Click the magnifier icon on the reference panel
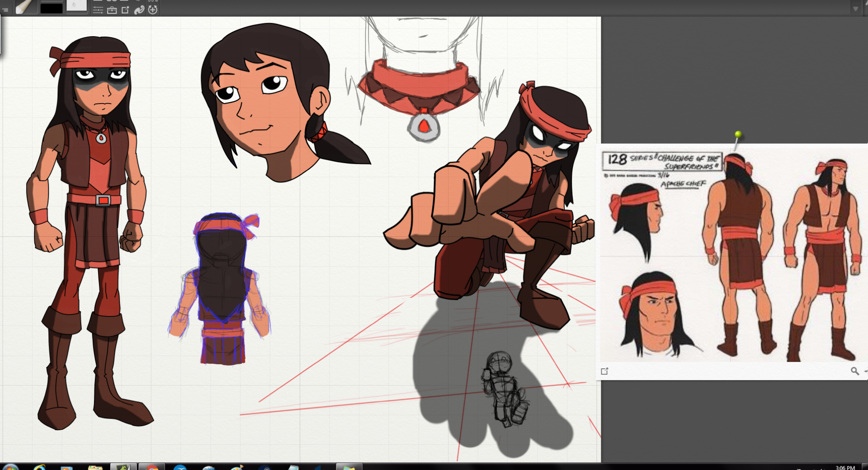Image resolution: width=868 pixels, height=470 pixels. click(854, 371)
